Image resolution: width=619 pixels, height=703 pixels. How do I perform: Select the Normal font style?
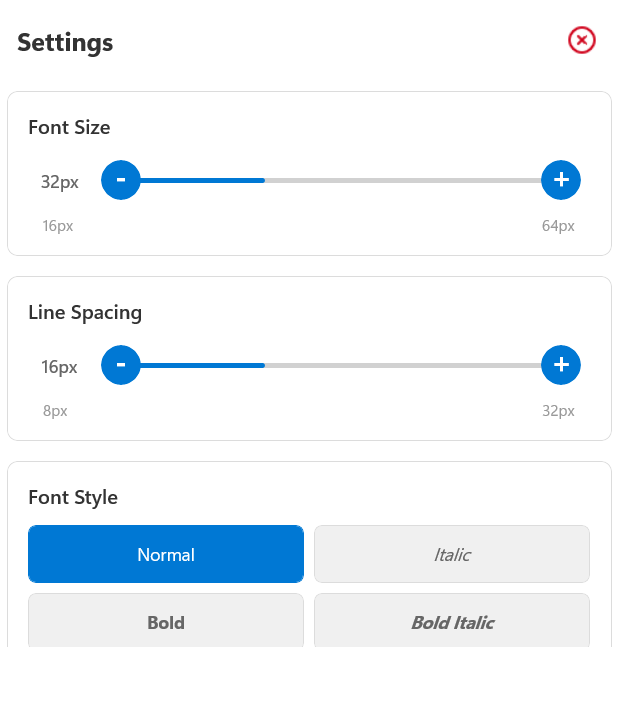pos(166,554)
